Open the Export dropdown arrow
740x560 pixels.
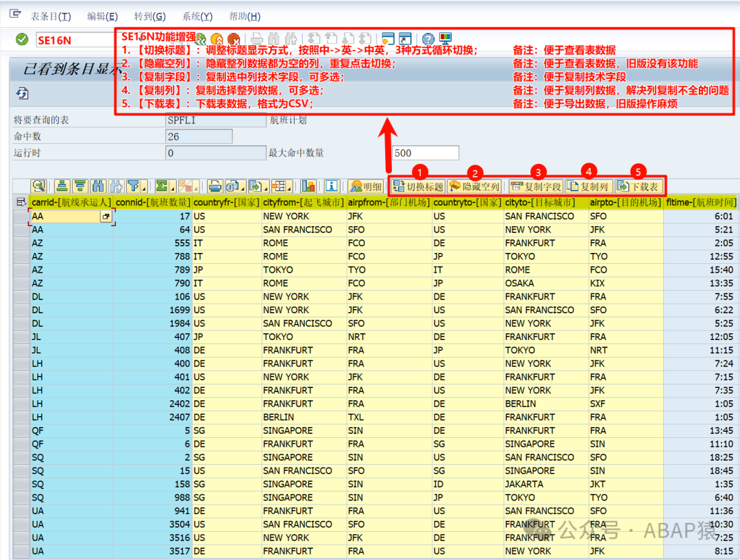(266, 187)
